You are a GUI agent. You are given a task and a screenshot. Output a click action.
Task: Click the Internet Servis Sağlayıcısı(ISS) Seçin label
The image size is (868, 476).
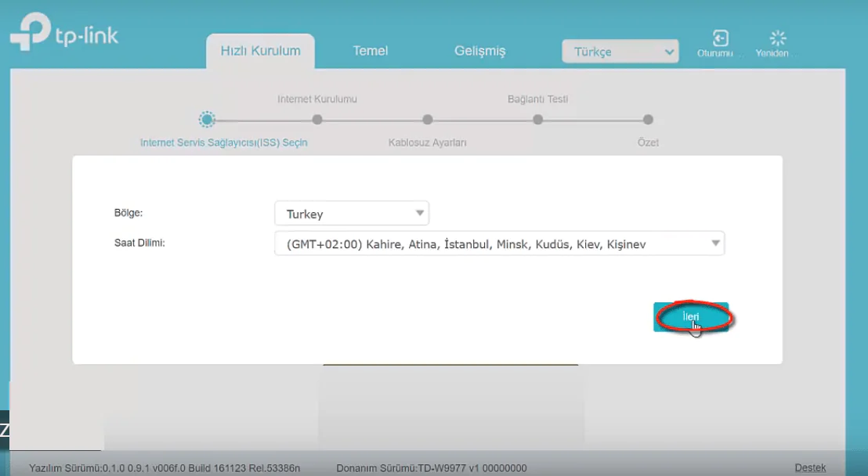223,142
